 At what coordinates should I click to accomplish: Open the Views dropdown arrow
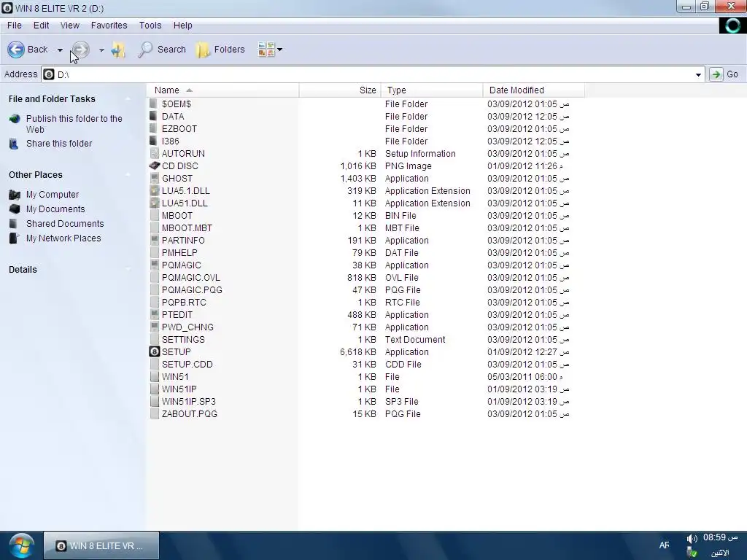(279, 49)
